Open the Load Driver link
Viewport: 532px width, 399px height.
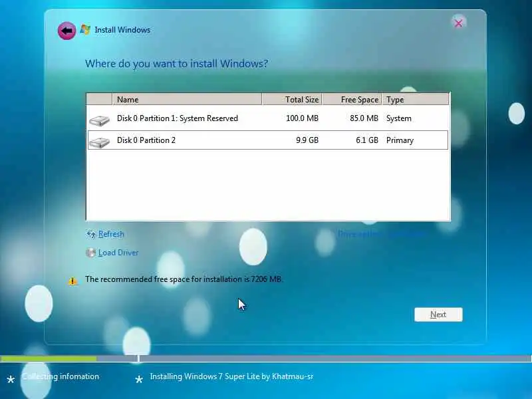[x=118, y=253]
